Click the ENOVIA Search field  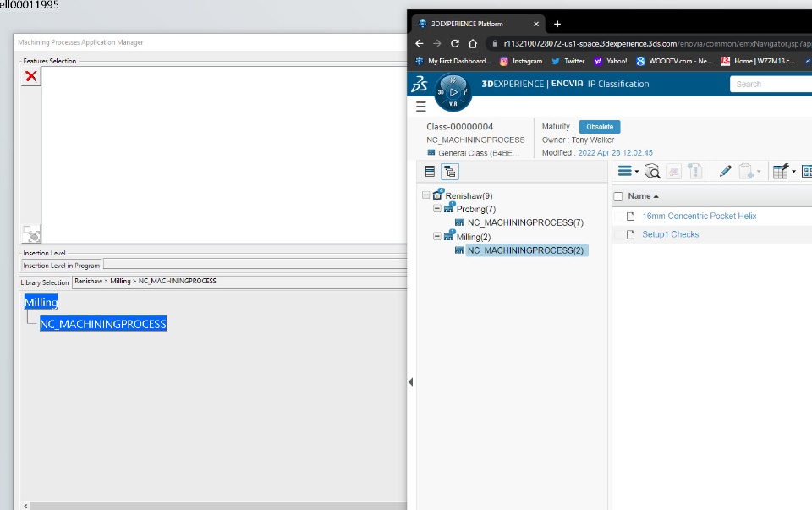[771, 84]
